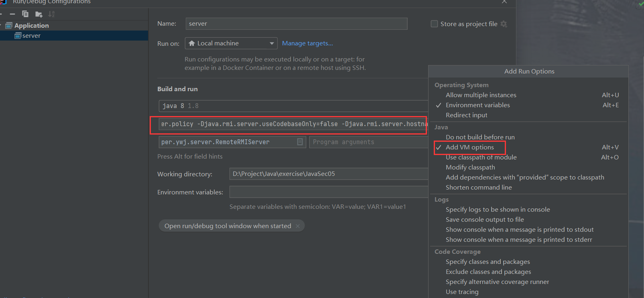Click the Build and run heading
The image size is (644, 298).
177,89
